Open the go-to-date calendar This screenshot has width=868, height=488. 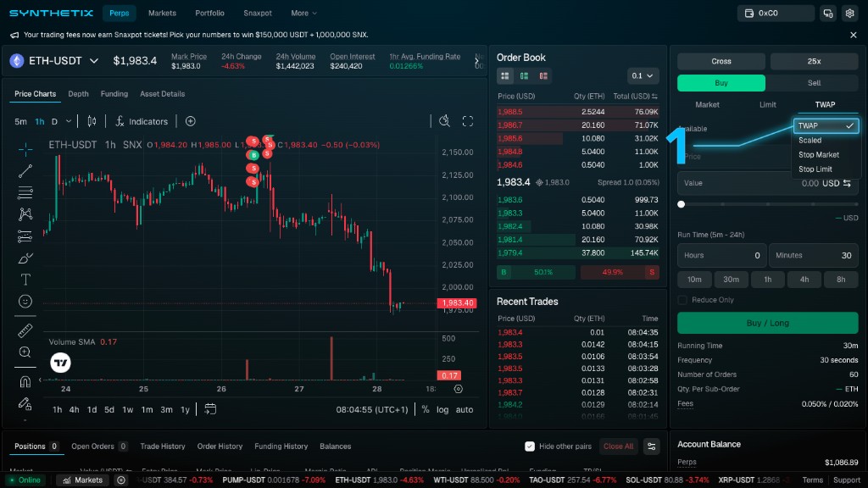pos(210,409)
